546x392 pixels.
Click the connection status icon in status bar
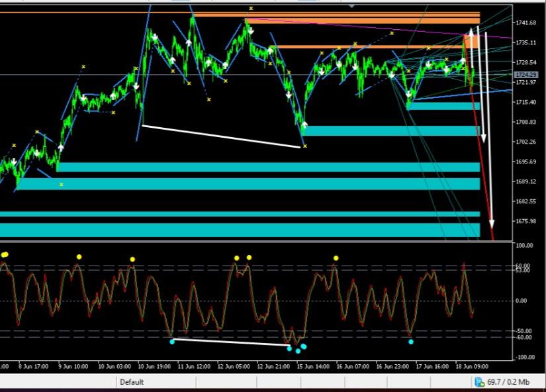tap(480, 382)
